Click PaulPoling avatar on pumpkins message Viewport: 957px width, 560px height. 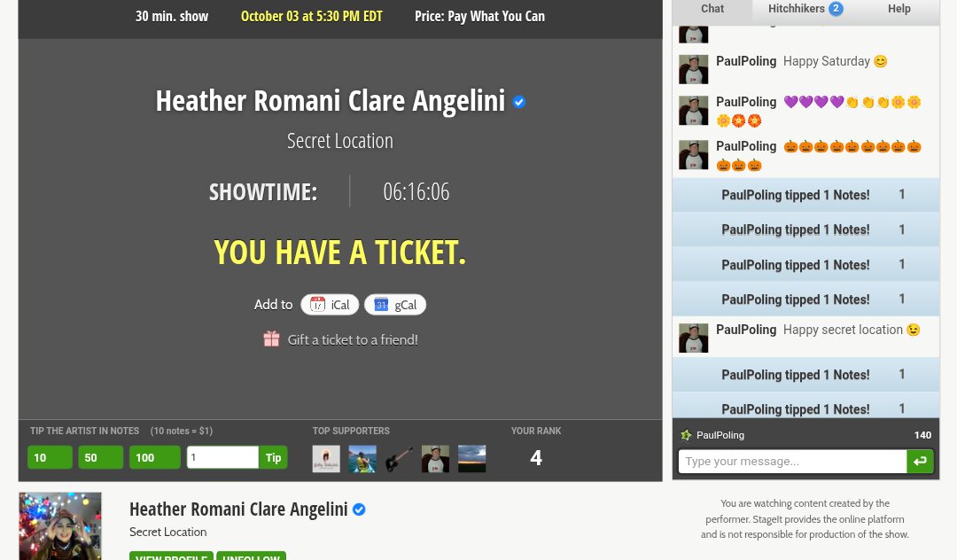pos(693,154)
